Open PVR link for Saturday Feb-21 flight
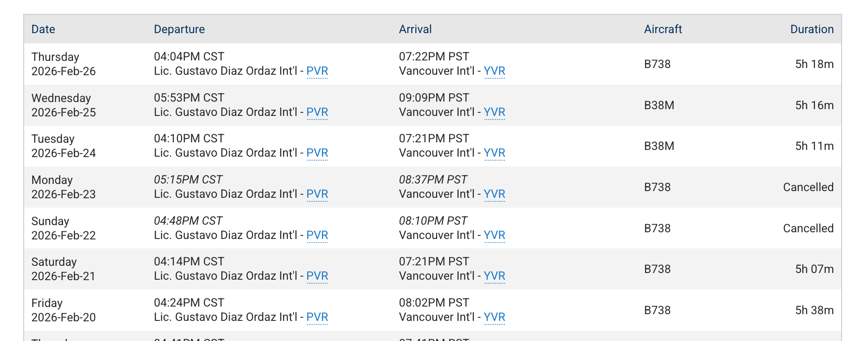 point(317,276)
